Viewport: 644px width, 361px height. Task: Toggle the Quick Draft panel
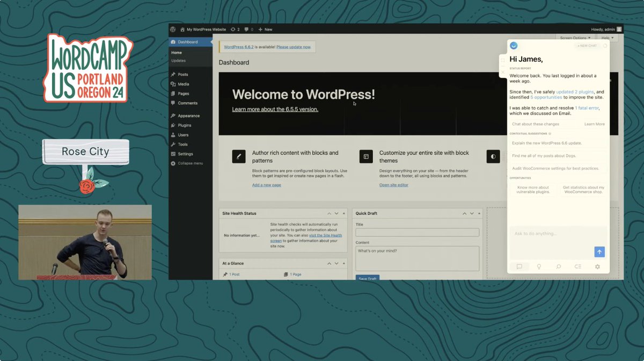coord(479,213)
